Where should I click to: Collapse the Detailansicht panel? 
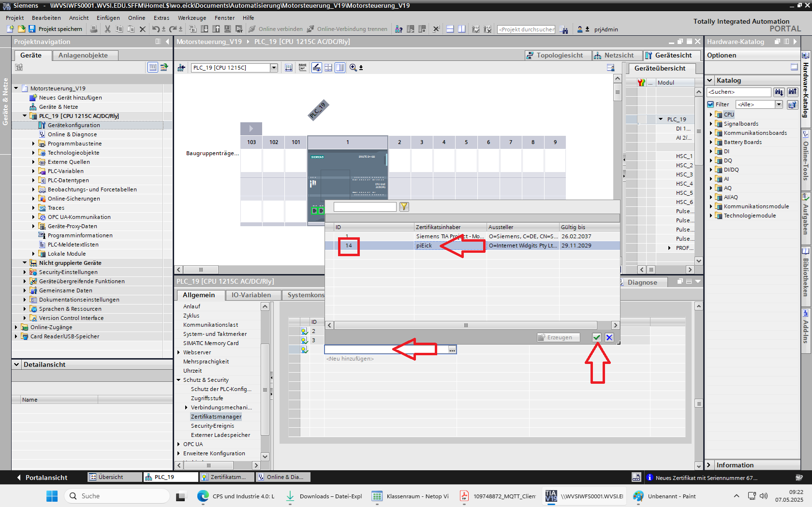pos(16,364)
